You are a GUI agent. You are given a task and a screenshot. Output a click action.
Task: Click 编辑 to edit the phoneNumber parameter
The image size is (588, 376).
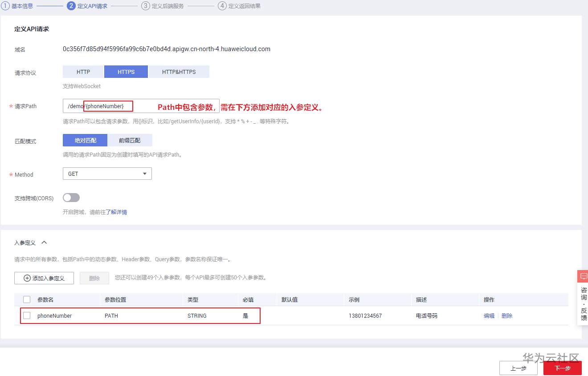pyautogui.click(x=489, y=316)
